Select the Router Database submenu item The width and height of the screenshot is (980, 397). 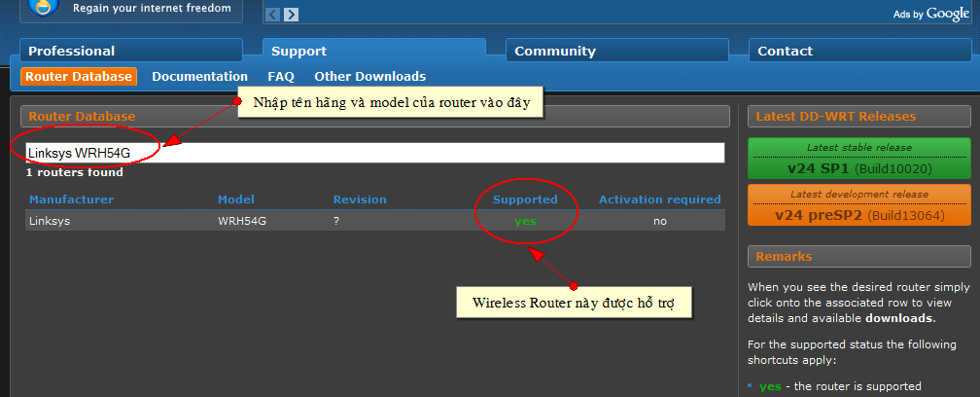tap(79, 76)
